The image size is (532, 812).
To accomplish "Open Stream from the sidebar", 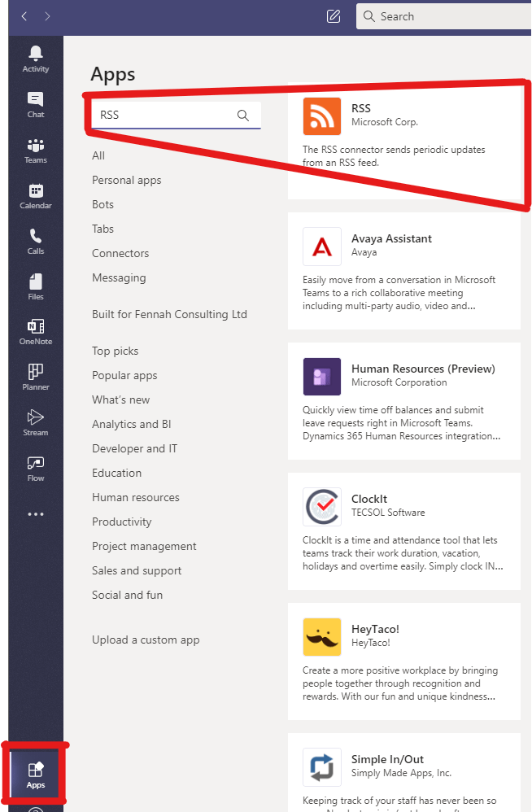I will point(36,422).
